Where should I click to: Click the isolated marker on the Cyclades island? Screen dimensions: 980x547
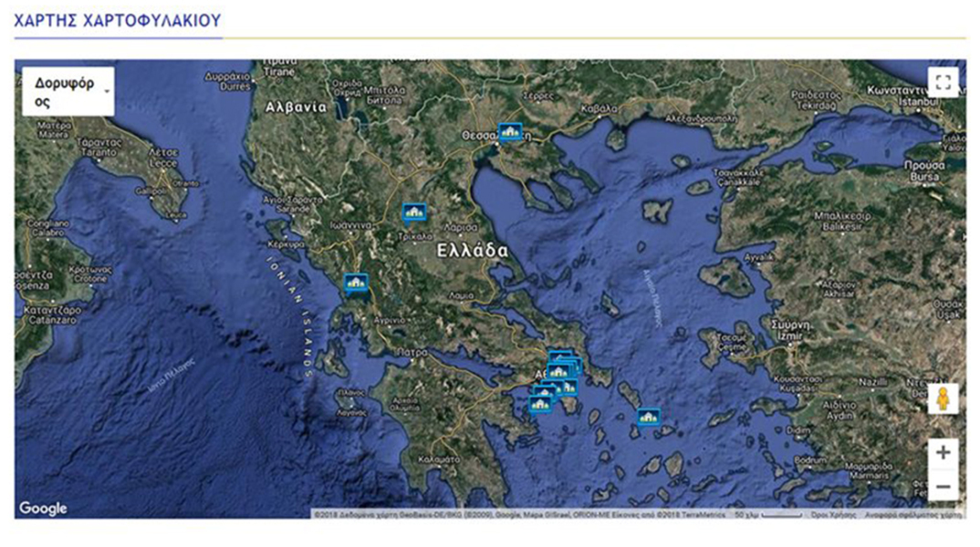point(648,416)
